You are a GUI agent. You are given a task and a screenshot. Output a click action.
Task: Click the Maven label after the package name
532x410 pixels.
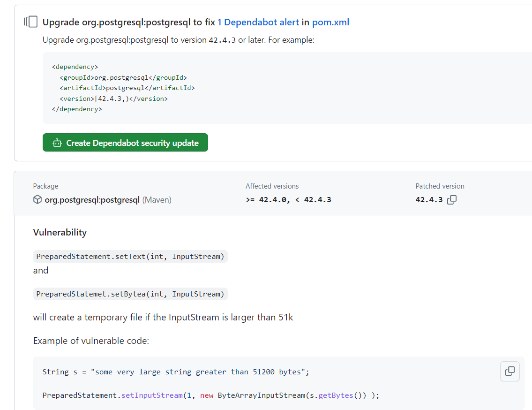tap(157, 199)
